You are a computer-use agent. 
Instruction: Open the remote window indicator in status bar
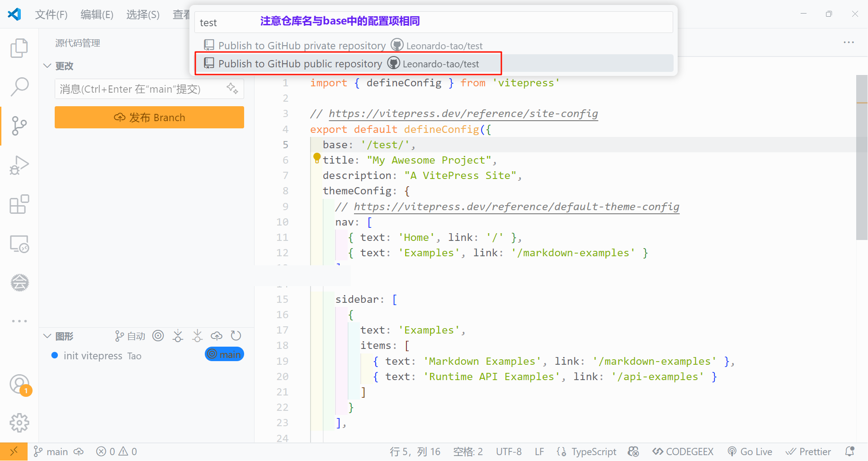coord(14,452)
